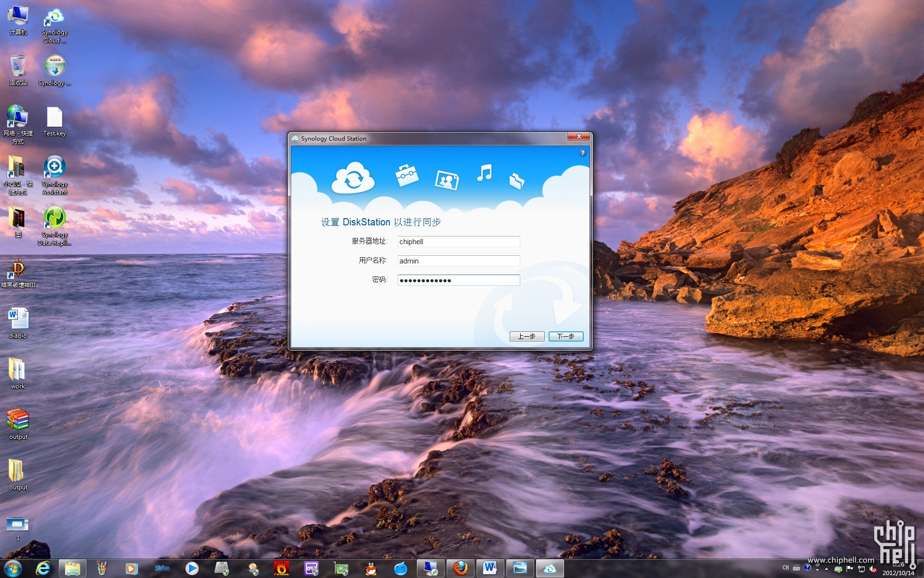Open the diablo Word document
This screenshot has width=924, height=578.
18,323
